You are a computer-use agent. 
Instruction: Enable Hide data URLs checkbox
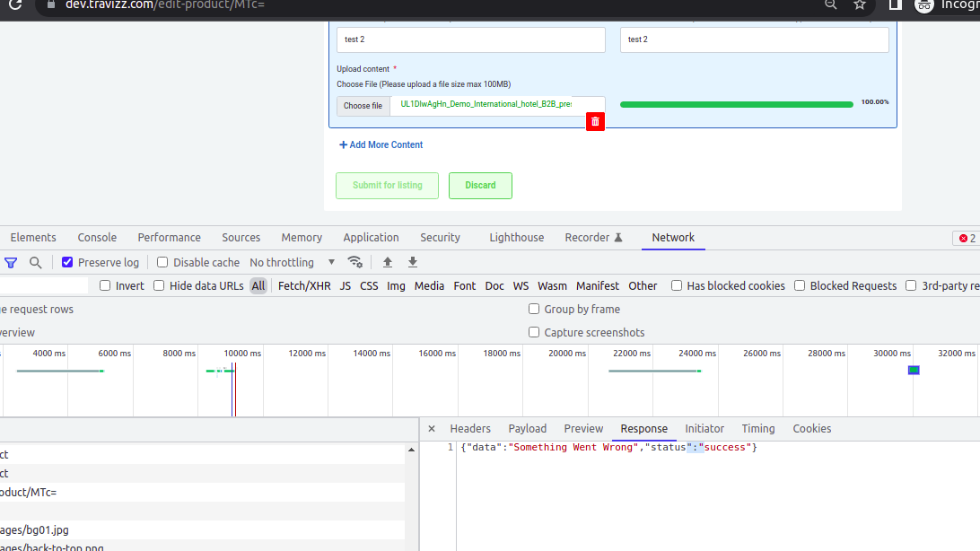tap(159, 285)
